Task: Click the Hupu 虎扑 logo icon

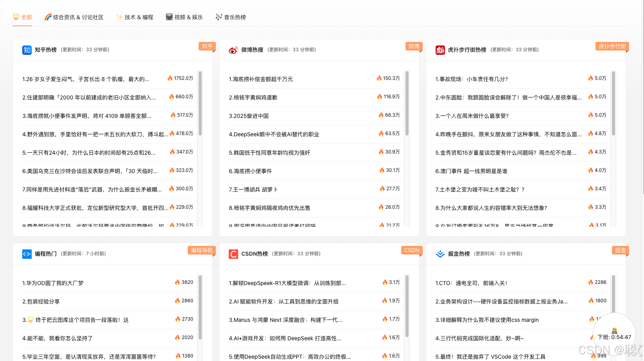Action: (x=440, y=50)
